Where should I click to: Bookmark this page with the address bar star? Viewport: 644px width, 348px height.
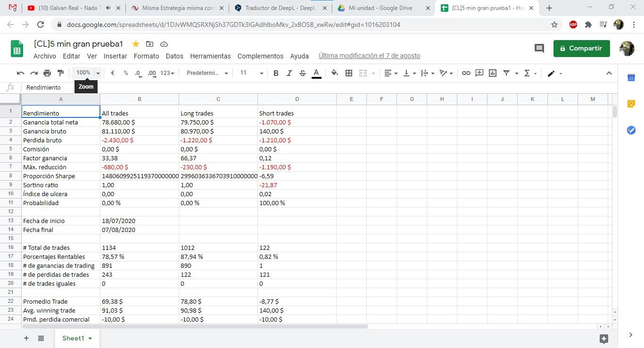click(554, 25)
